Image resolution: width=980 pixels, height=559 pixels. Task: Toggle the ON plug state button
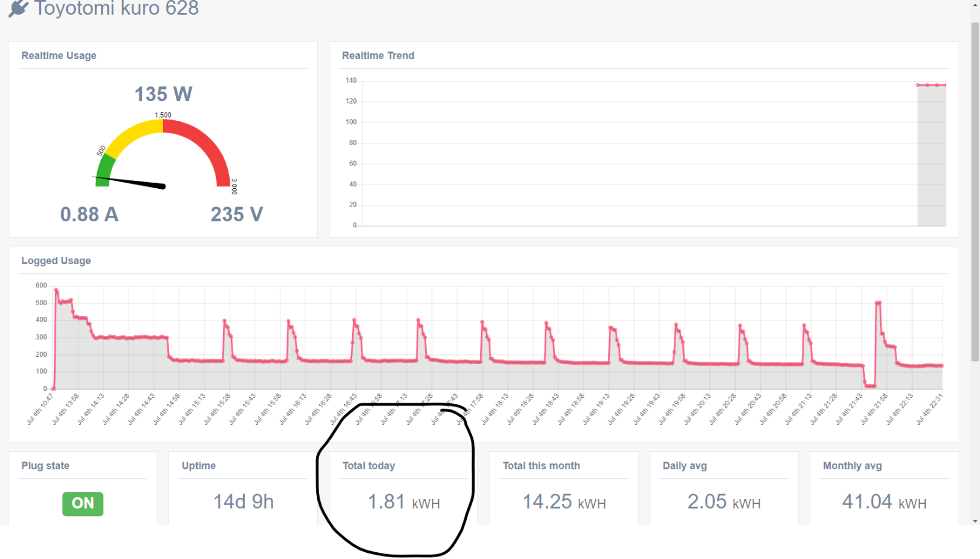coord(83,504)
